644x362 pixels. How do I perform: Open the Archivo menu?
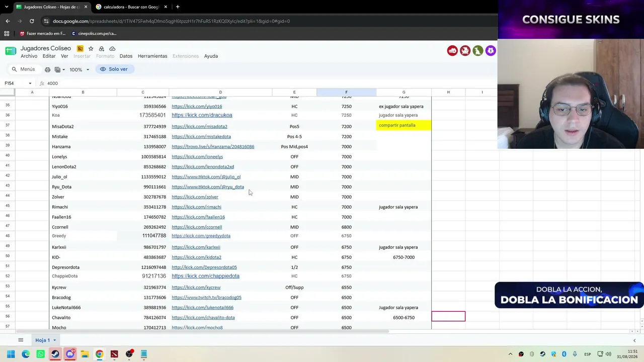tap(29, 56)
